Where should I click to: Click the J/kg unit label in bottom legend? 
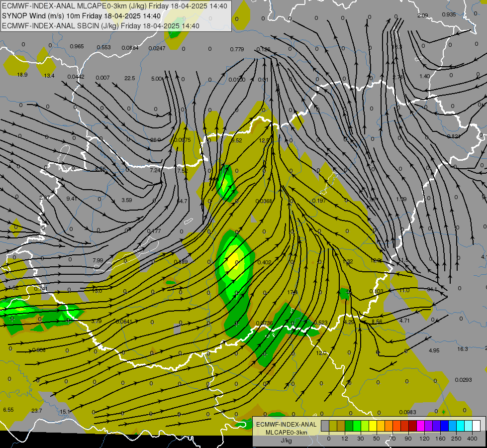click(x=286, y=441)
